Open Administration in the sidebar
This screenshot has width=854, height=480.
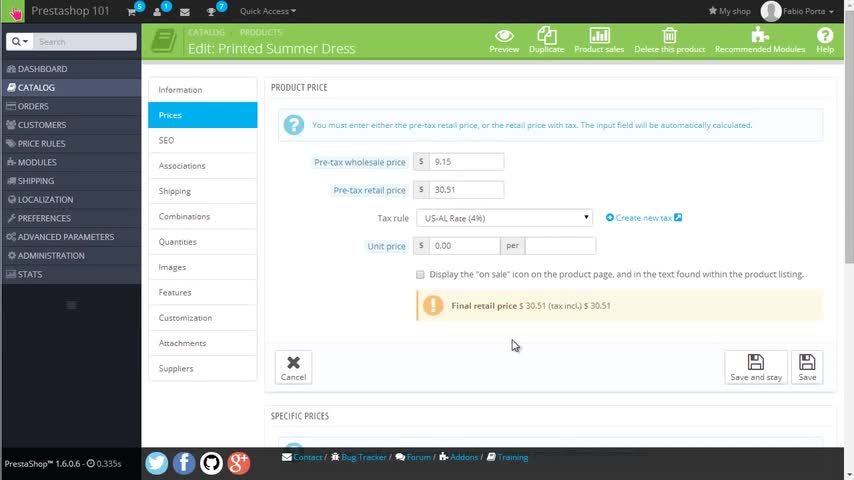point(71,256)
